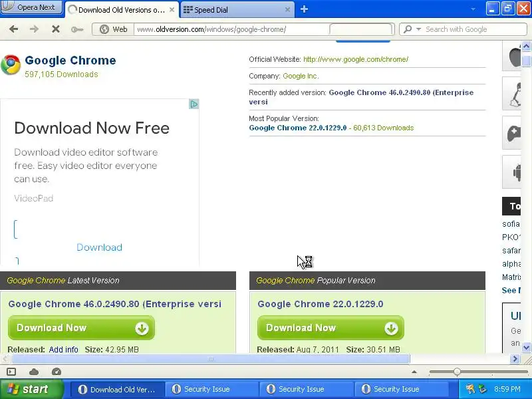Stop loading the page with X button
The width and height of the screenshot is (532, 399).
tap(56, 29)
